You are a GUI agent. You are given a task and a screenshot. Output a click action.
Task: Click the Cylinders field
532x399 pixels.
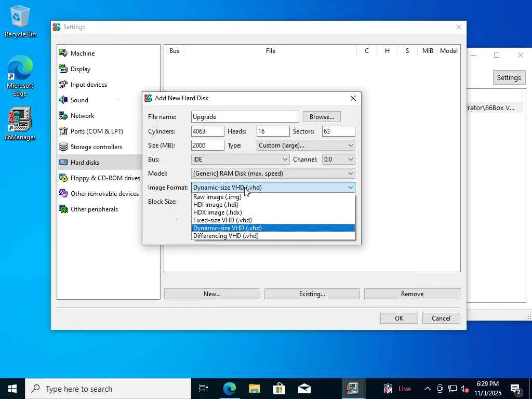click(208, 131)
